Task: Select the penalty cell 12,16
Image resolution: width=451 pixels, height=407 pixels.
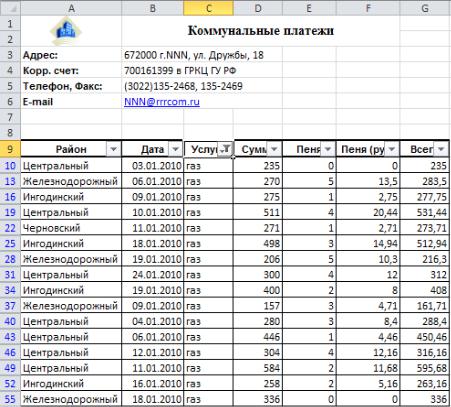Action: click(368, 352)
